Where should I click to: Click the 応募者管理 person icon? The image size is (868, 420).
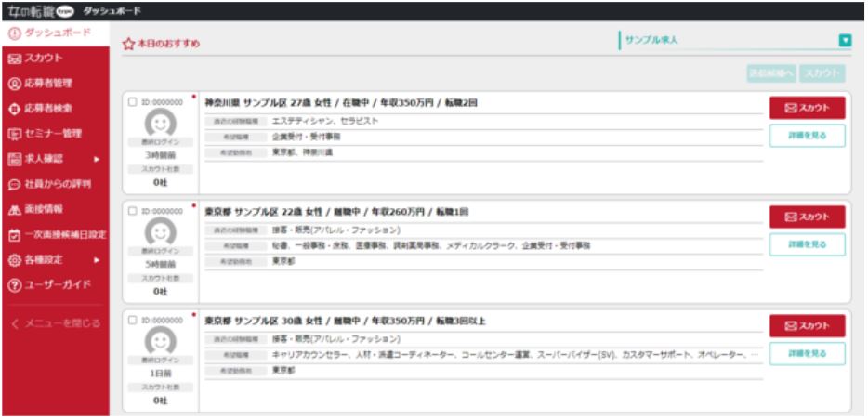[x=15, y=84]
